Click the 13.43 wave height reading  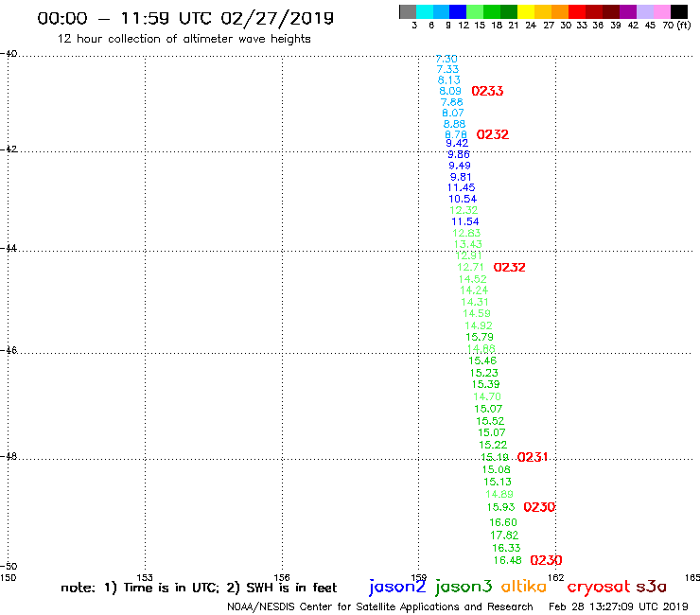[x=468, y=244]
